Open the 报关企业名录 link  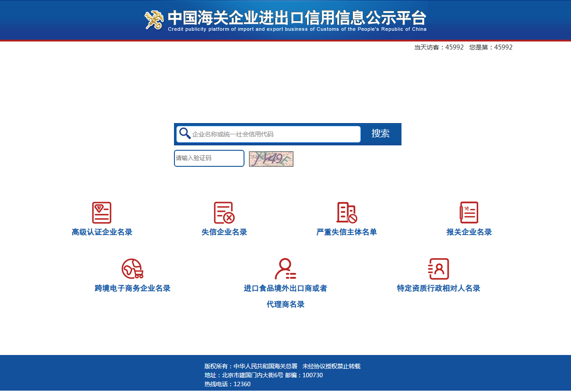pyautogui.click(x=469, y=232)
